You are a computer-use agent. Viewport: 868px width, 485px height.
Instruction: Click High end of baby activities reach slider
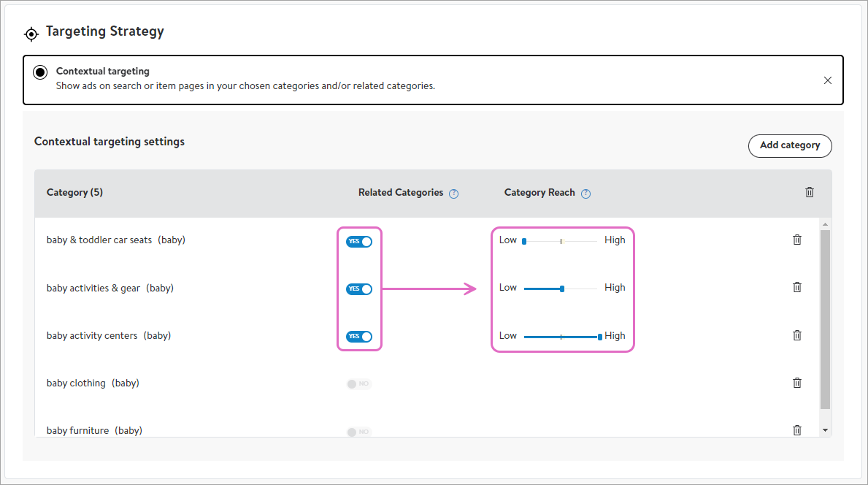(x=599, y=289)
